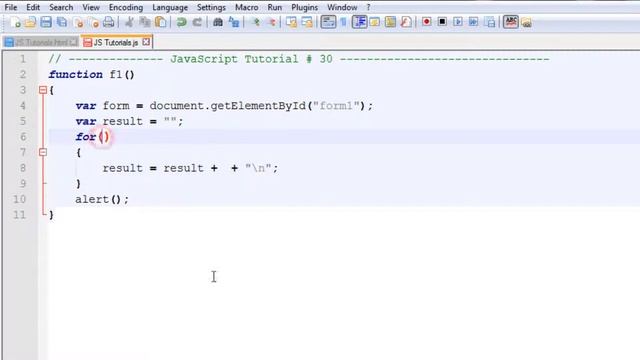Click the Copy icon in the toolbar

145,22
